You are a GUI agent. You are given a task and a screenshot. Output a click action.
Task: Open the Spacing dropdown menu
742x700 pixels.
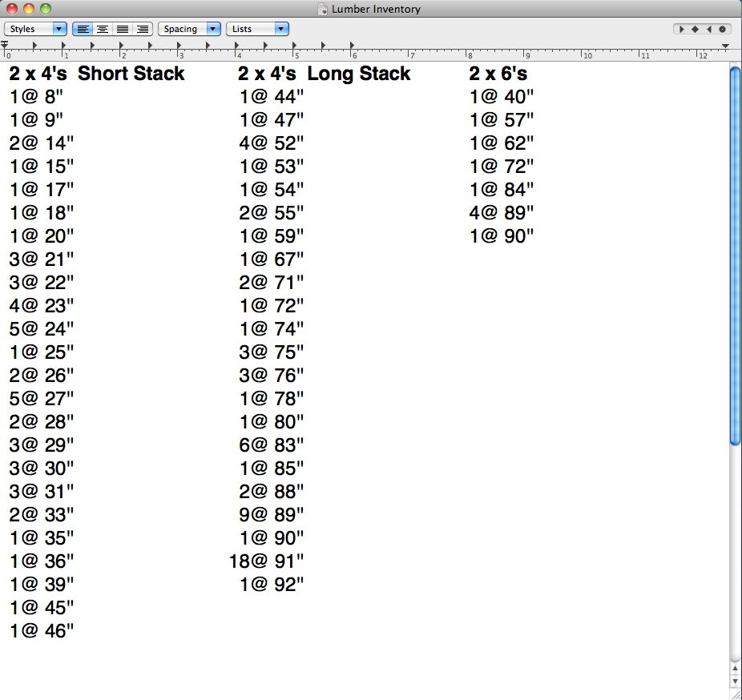(189, 29)
